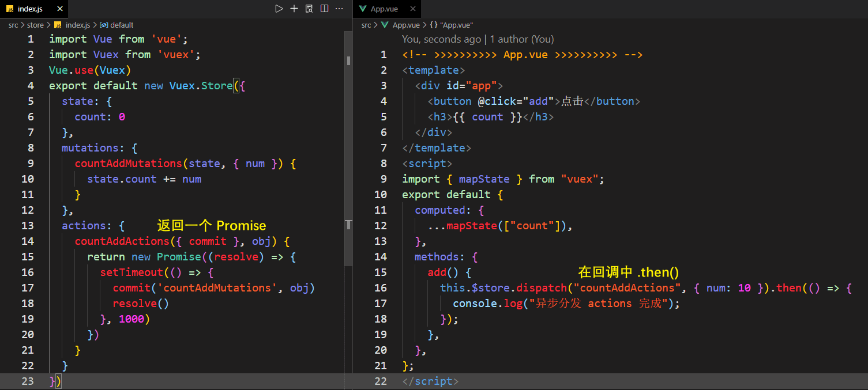The height and width of the screenshot is (390, 868).
Task: Open 'src' breadcrumb in App.vue editor
Action: point(366,25)
